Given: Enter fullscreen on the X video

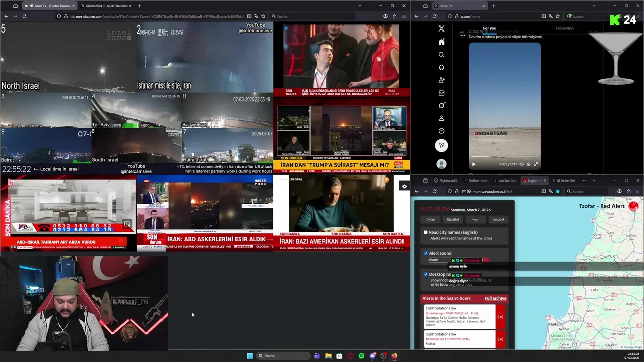Looking at the screenshot, I should [536, 164].
